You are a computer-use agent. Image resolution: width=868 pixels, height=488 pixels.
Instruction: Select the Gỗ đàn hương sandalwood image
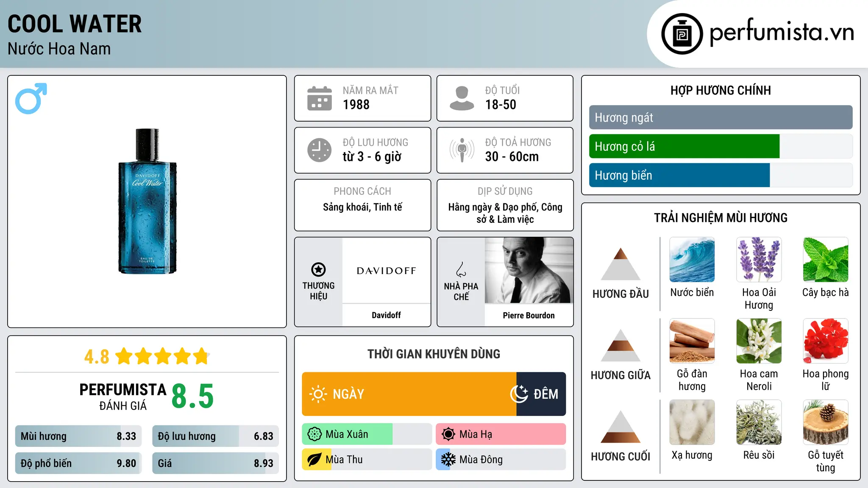click(x=692, y=341)
